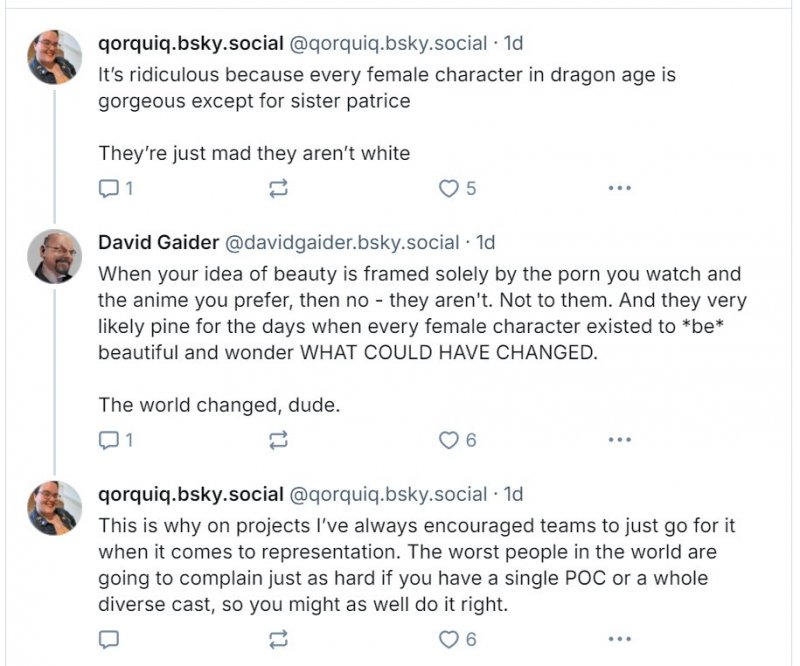Viewport: 800px width, 666px height.
Task: Click the avatar on the last post
Action: point(54,508)
